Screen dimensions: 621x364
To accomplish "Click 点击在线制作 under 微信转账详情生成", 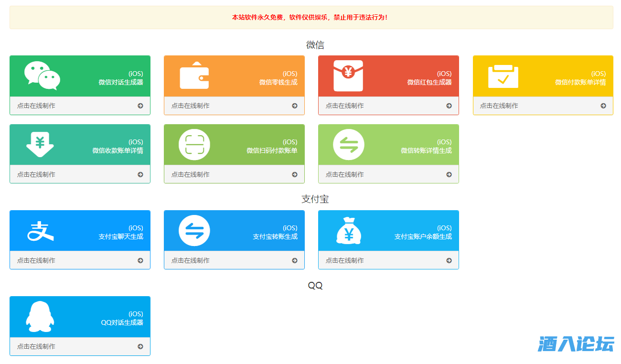I will [x=345, y=175].
